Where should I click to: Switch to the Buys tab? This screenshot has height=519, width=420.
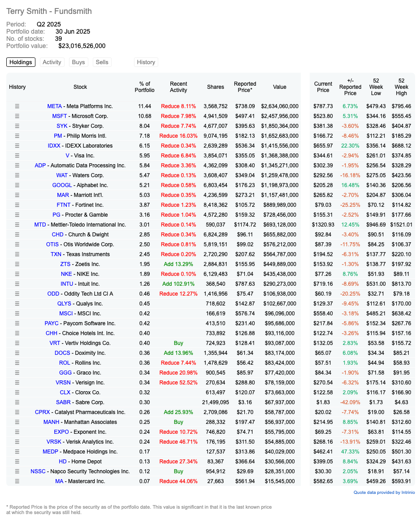click(78, 62)
